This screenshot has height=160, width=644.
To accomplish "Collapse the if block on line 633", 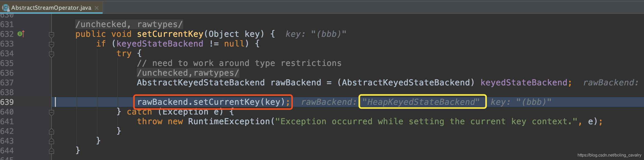I will pyautogui.click(x=52, y=44).
